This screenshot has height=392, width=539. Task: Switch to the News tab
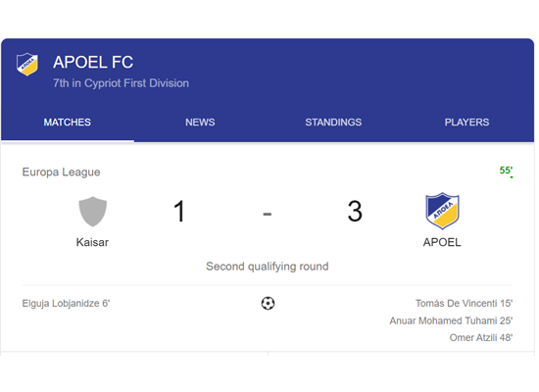click(200, 122)
